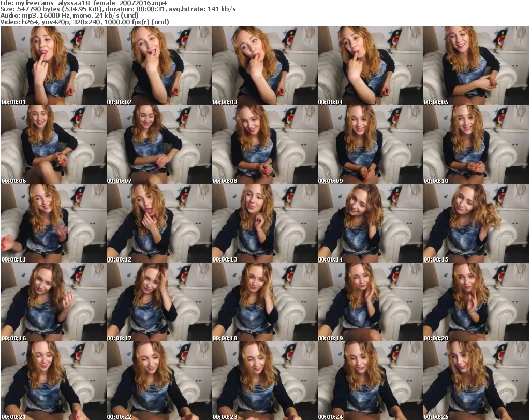Select the thumbnail frame stamped 00:00:05
This screenshot has height=420, width=530.
[476, 66]
